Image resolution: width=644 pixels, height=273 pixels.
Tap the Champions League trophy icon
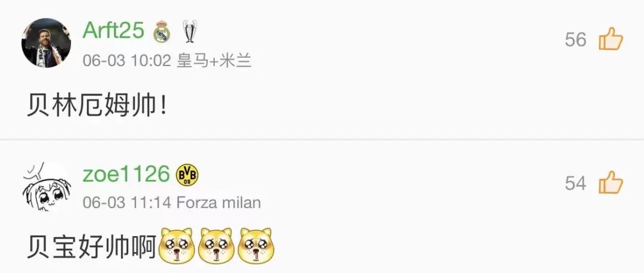coord(189,31)
